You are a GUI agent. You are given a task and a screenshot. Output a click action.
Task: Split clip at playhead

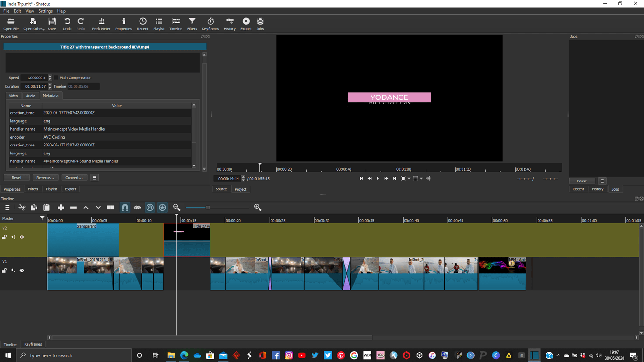111,208
